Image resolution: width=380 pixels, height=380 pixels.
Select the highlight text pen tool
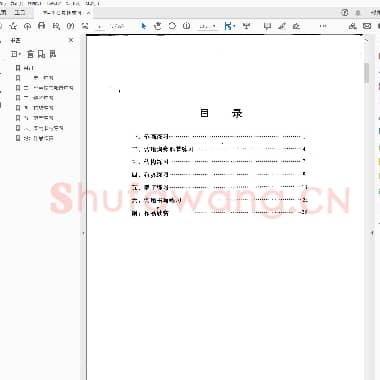pyautogui.click(x=282, y=26)
